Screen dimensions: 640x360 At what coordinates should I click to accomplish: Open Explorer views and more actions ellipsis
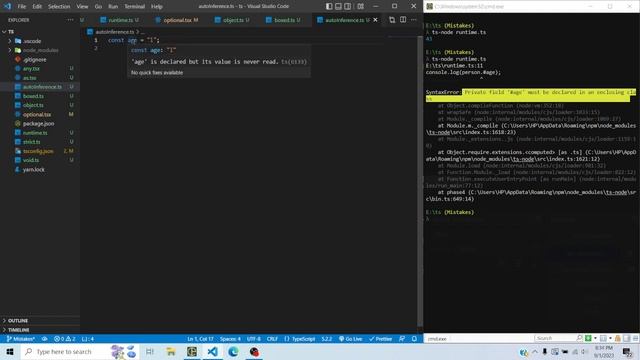tap(71, 20)
